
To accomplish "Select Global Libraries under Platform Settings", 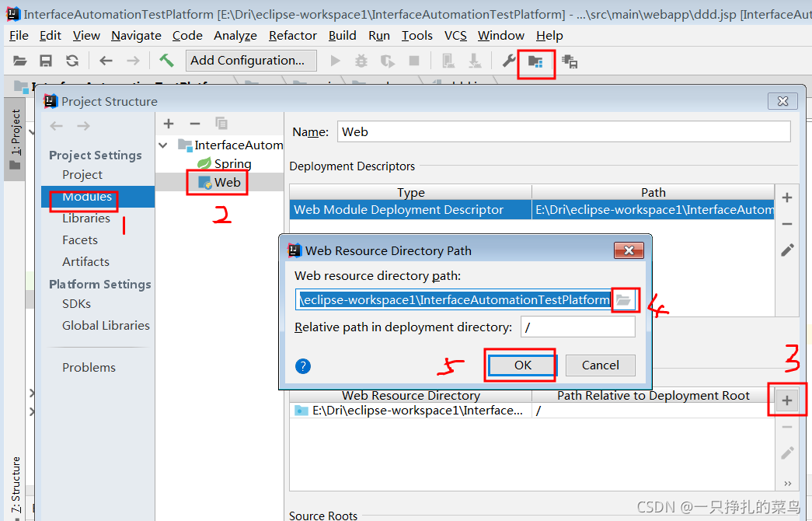I will (x=106, y=326).
